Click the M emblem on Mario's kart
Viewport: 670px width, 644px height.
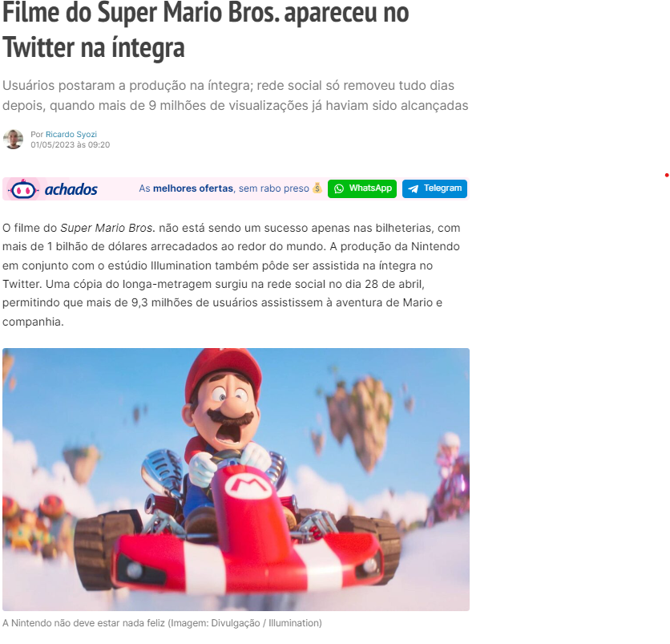click(x=248, y=485)
